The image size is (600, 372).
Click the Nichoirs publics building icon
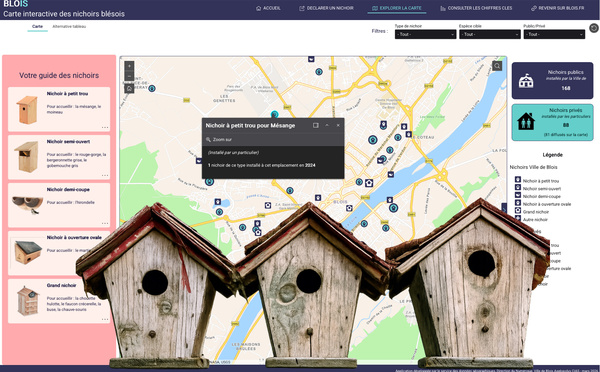pyautogui.click(x=526, y=81)
